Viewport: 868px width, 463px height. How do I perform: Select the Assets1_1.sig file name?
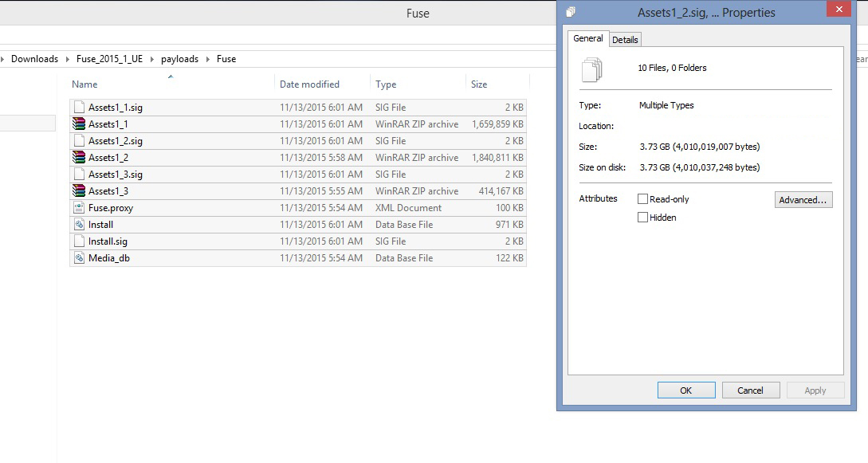(115, 108)
